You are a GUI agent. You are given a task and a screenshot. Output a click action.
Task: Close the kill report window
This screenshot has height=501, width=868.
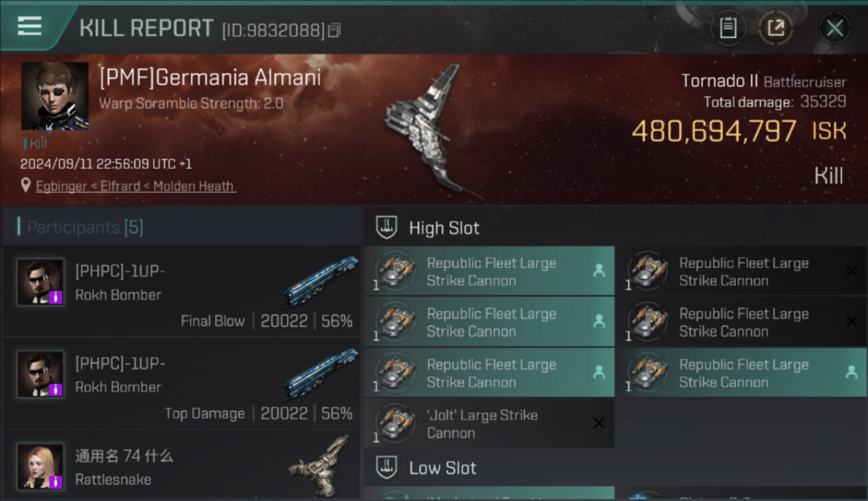pos(834,28)
